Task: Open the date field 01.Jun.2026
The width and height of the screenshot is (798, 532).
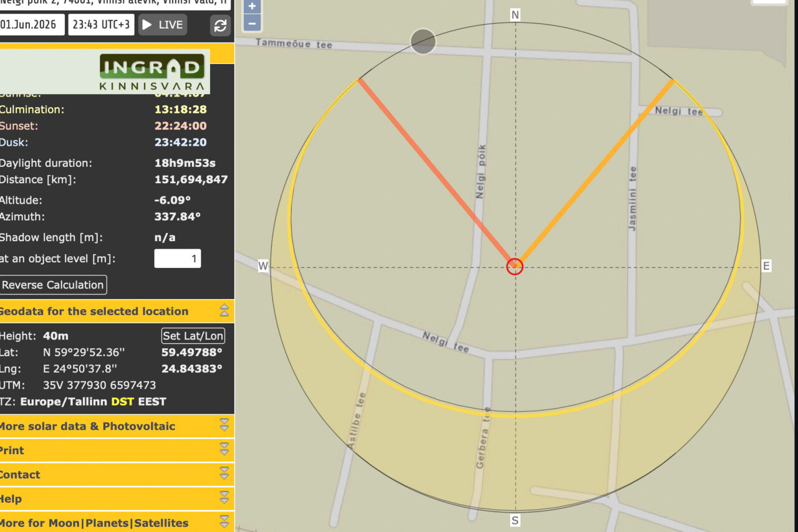Action: pyautogui.click(x=31, y=25)
